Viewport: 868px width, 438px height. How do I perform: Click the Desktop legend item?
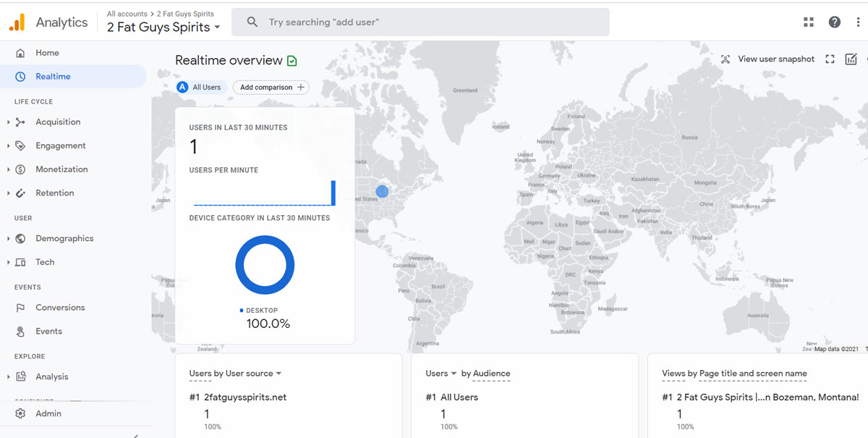point(259,311)
